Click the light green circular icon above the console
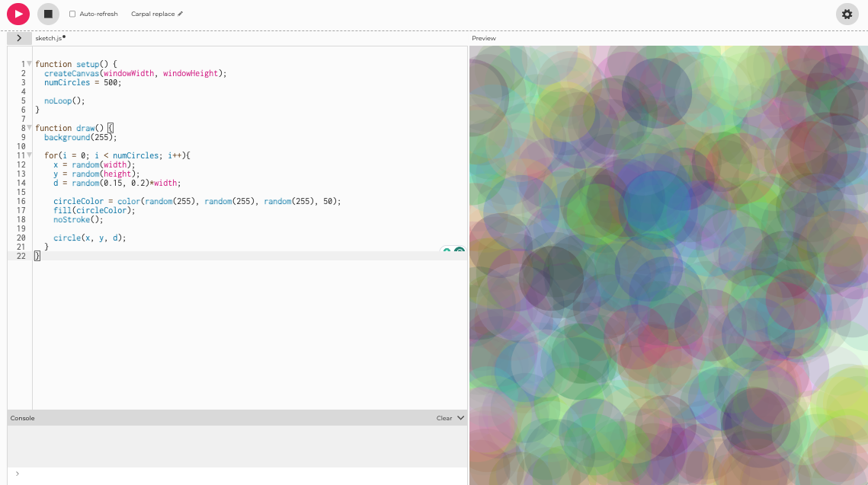Viewport: 868px width, 485px height. (447, 250)
